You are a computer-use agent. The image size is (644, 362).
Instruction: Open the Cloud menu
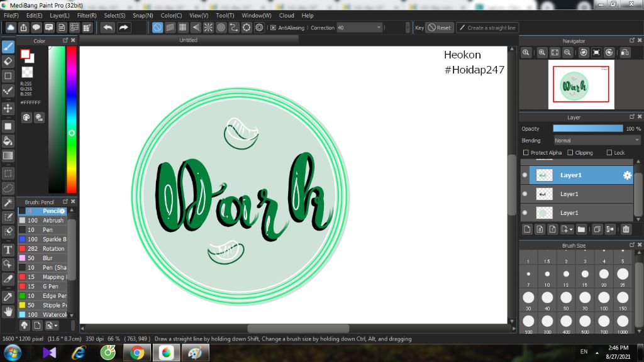[x=286, y=15]
